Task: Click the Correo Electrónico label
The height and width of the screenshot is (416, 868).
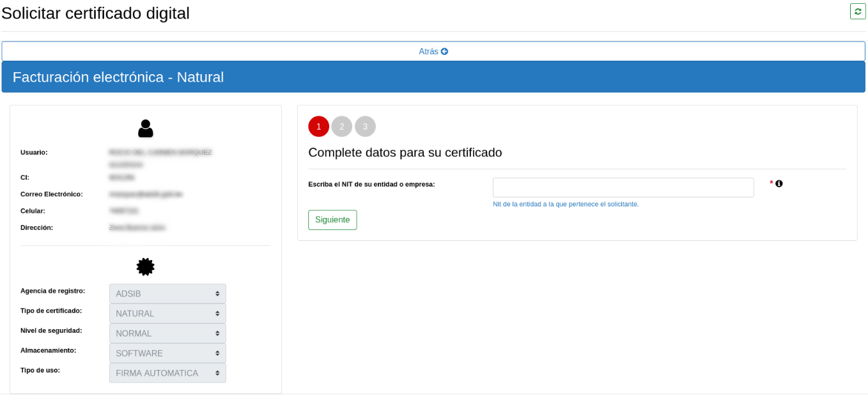Action: pyautogui.click(x=52, y=194)
